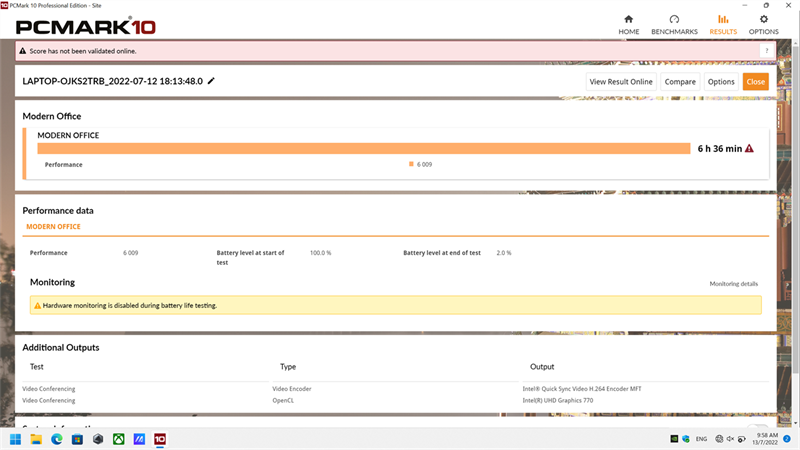
Task: Open the clock showing 9:58 AM
Action: click(x=765, y=439)
